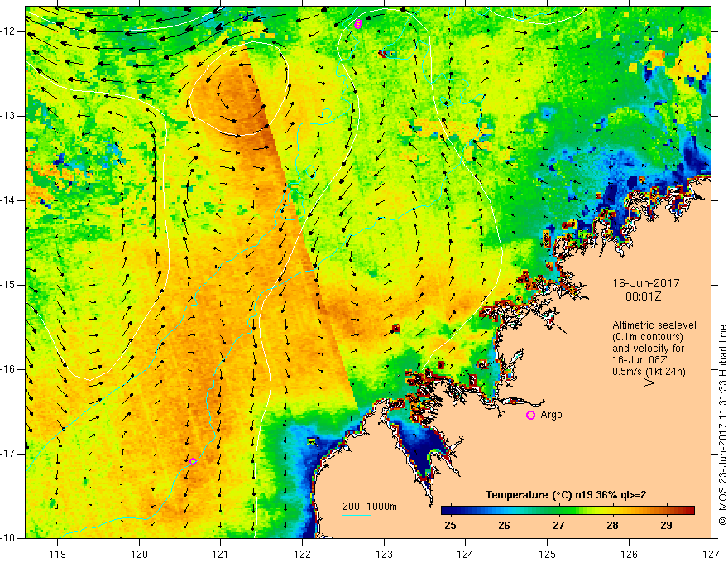Click the latitude axis label '-12'
Image resolution: width=728 pixels, height=563 pixels.
(x=8, y=31)
